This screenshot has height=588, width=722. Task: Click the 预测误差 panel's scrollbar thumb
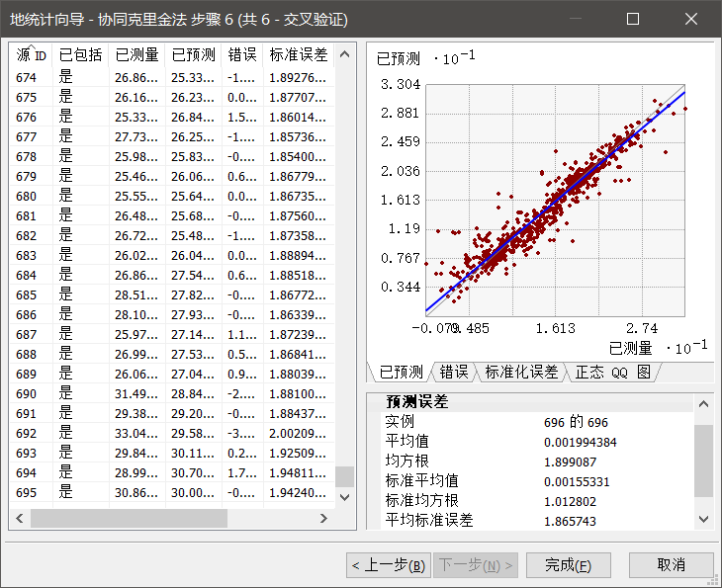click(703, 462)
